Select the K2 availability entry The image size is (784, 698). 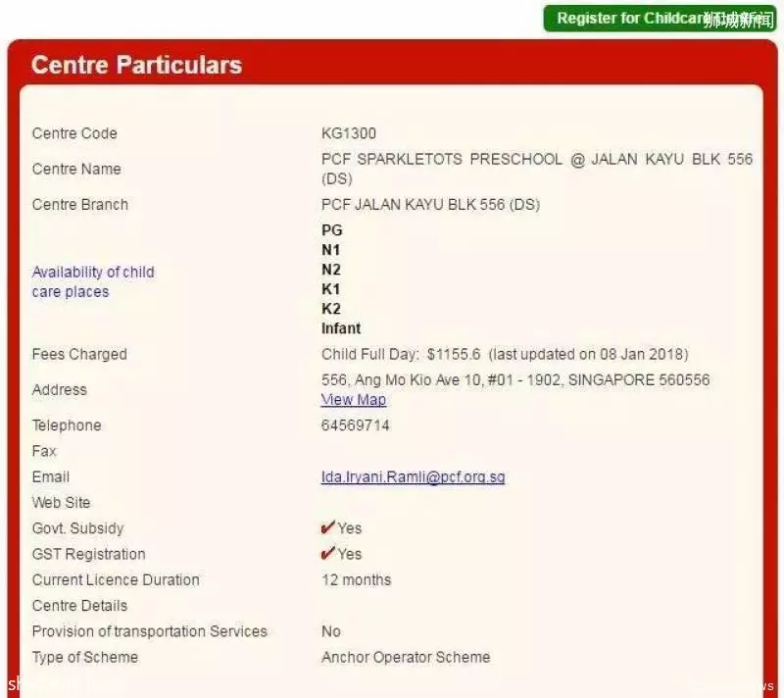(x=331, y=309)
